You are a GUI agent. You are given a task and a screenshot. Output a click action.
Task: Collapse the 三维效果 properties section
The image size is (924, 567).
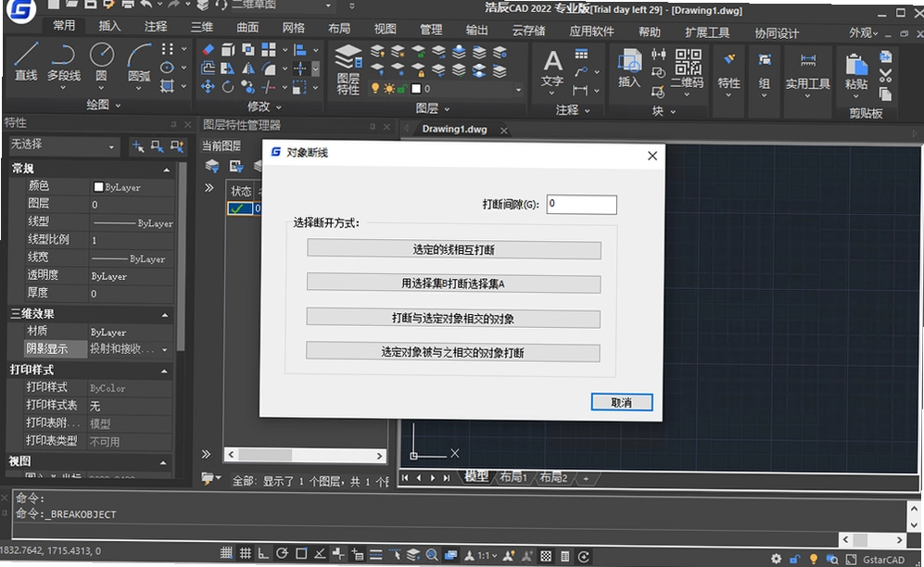[x=165, y=315]
